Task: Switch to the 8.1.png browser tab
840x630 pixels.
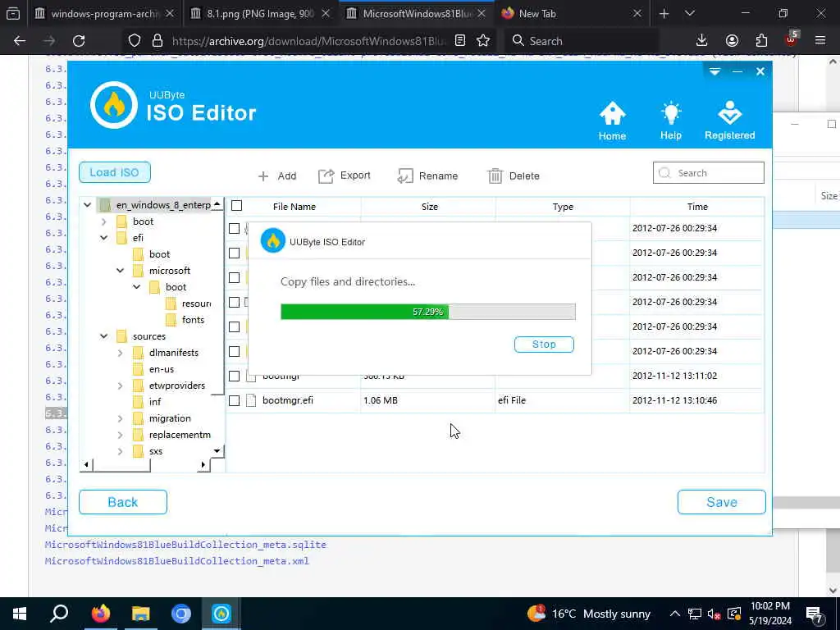Action: click(x=261, y=13)
